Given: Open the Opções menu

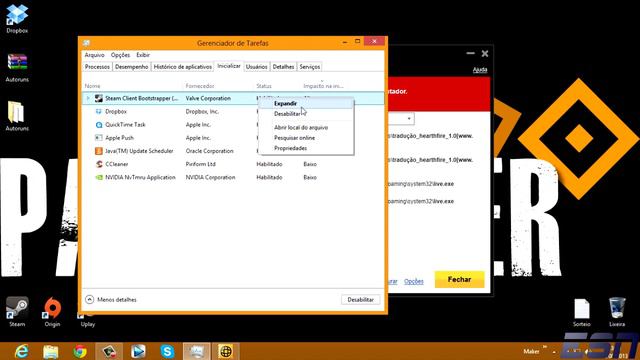Looking at the screenshot, I should [x=120, y=55].
